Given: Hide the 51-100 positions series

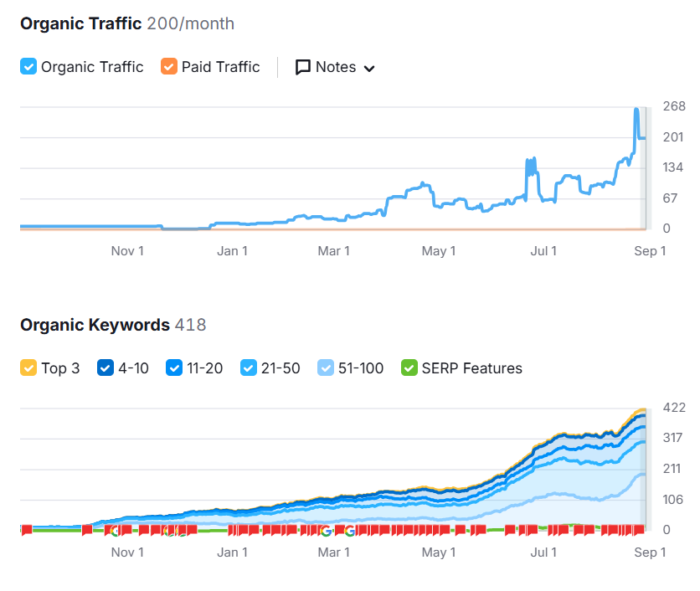Looking at the screenshot, I should pyautogui.click(x=327, y=368).
